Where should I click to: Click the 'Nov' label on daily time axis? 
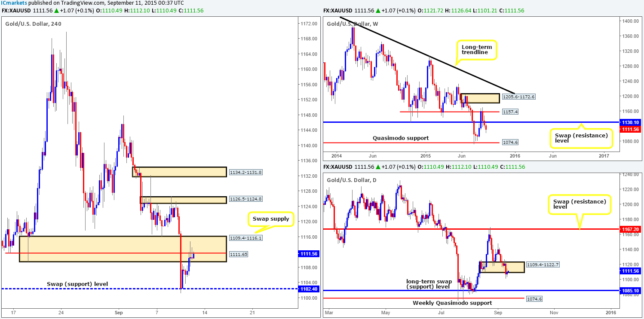(x=554, y=312)
